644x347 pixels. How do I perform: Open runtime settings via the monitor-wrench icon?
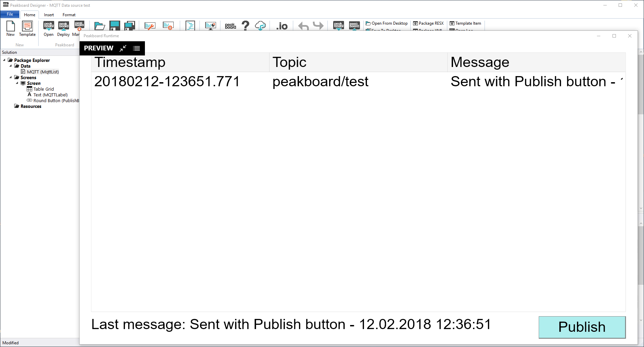coord(149,25)
